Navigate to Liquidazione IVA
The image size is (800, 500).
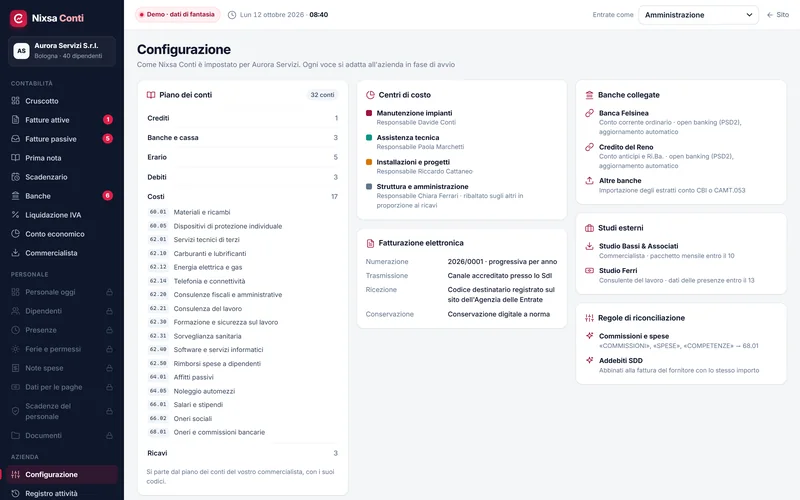click(x=62, y=215)
